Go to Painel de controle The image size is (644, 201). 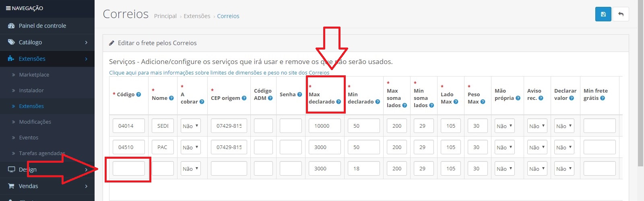coord(42,25)
